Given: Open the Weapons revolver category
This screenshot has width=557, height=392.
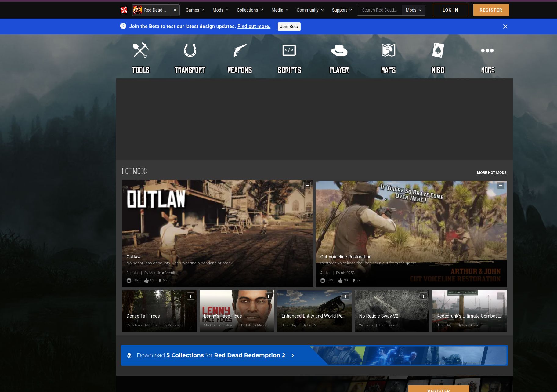Looking at the screenshot, I should (240, 50).
